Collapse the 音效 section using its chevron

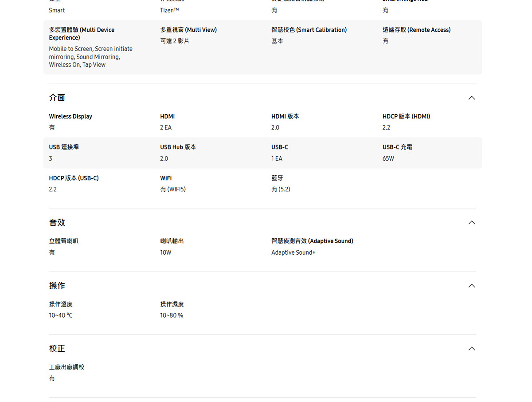pos(471,222)
